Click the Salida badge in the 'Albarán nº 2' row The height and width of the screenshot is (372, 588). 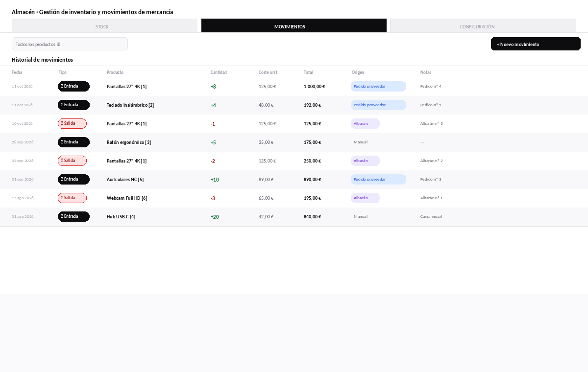click(x=72, y=161)
